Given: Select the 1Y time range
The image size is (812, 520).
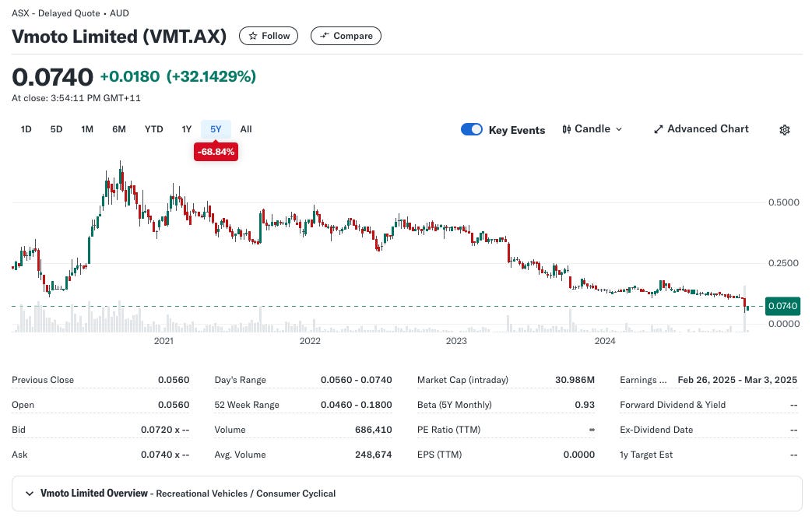Looking at the screenshot, I should coord(186,129).
